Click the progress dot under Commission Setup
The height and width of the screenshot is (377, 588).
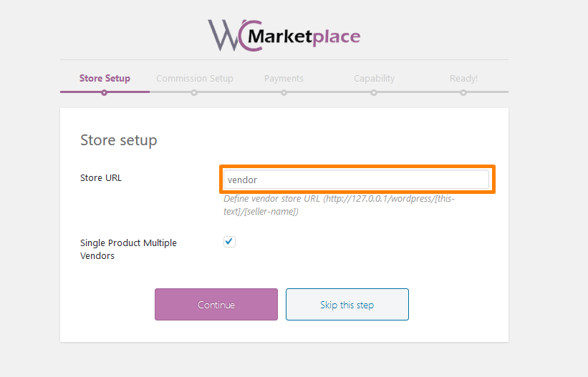tap(194, 92)
